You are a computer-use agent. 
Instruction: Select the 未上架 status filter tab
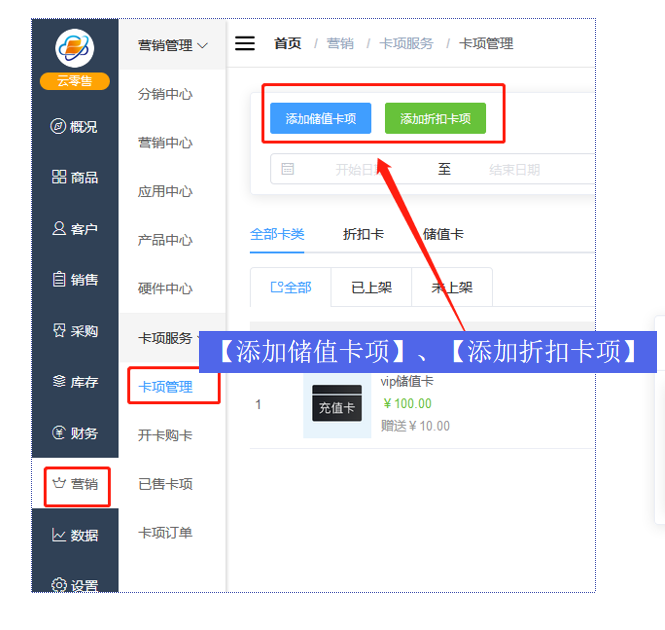coord(452,287)
